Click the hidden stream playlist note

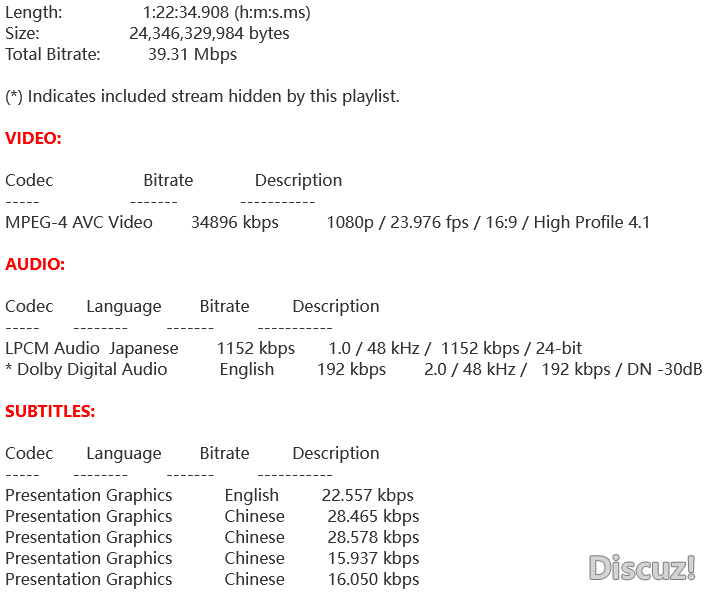pyautogui.click(x=202, y=96)
